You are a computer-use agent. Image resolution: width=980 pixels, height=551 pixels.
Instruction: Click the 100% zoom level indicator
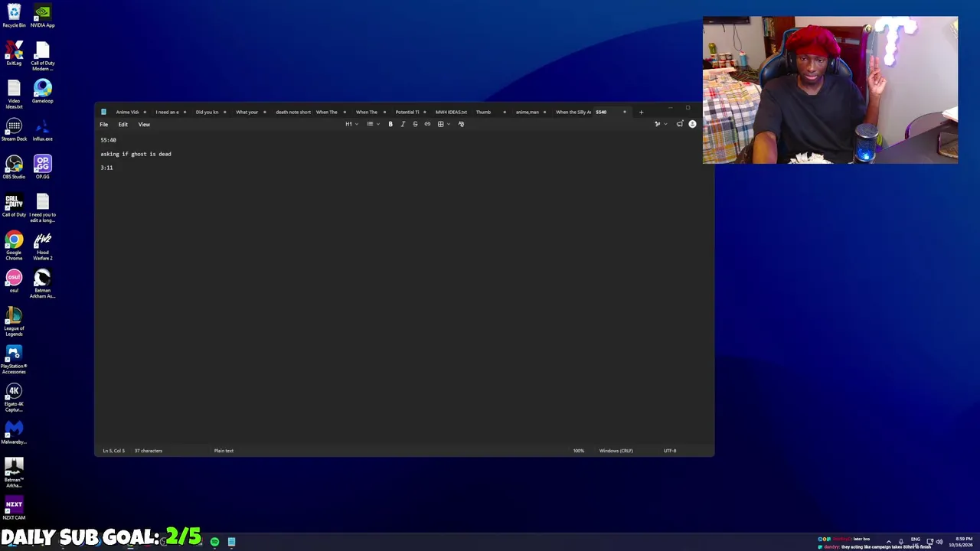click(x=579, y=451)
